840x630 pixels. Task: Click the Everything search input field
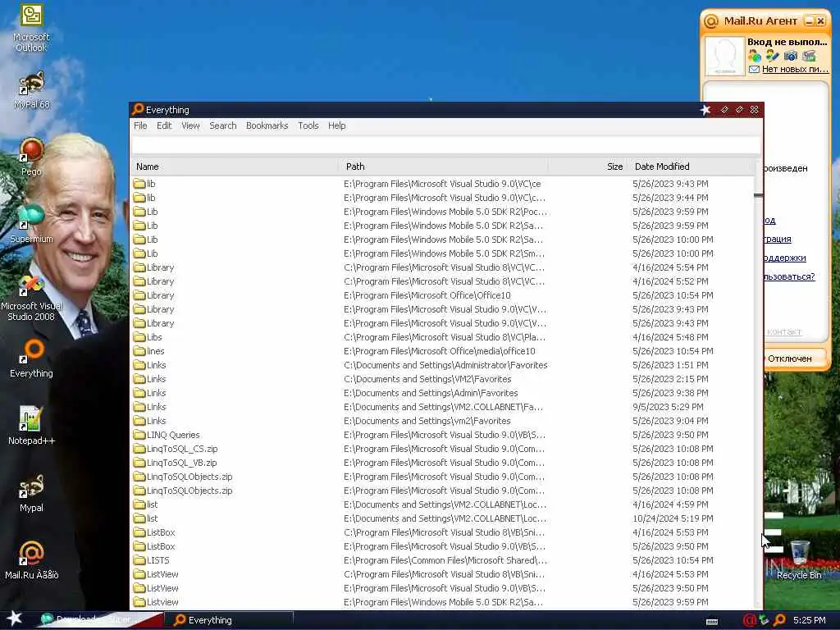click(x=445, y=145)
